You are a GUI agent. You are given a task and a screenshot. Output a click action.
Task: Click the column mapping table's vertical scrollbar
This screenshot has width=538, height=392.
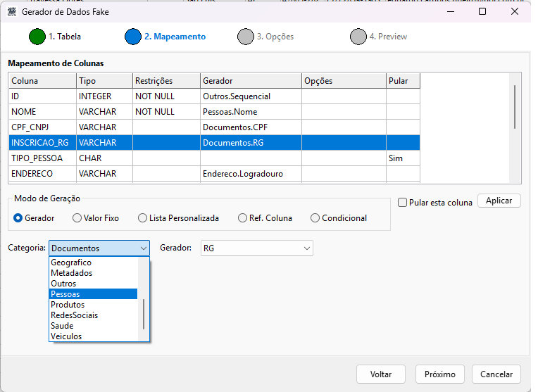(515, 107)
